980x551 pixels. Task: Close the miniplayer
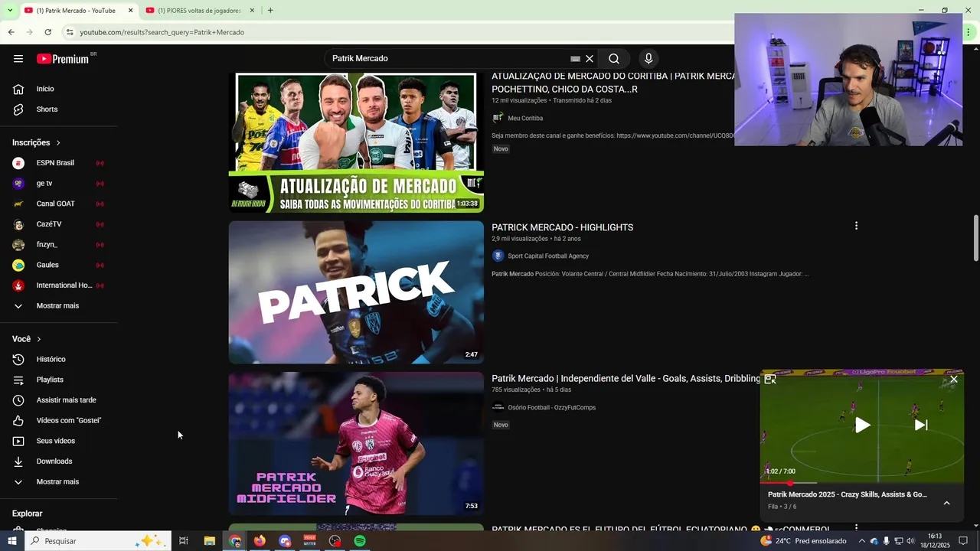954,380
